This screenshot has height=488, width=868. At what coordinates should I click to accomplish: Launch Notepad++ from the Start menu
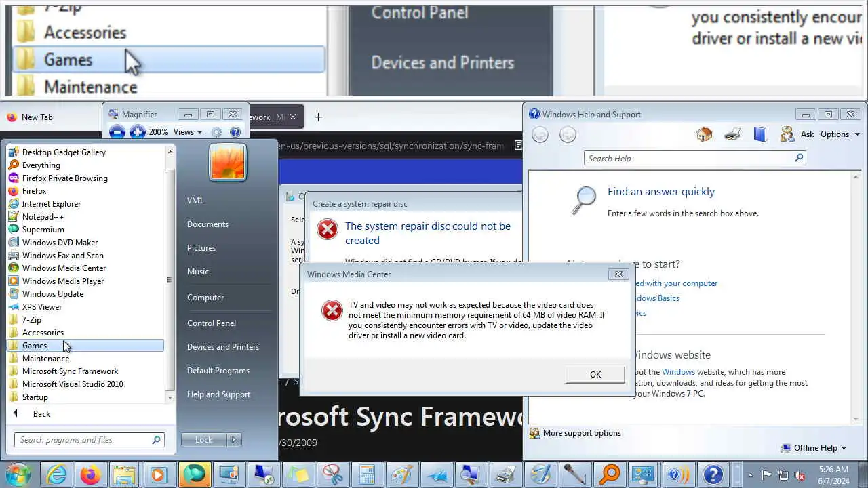[x=85, y=217]
